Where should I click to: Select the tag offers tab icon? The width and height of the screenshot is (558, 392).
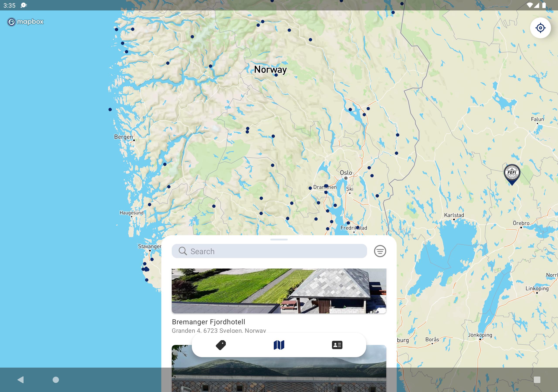point(221,345)
